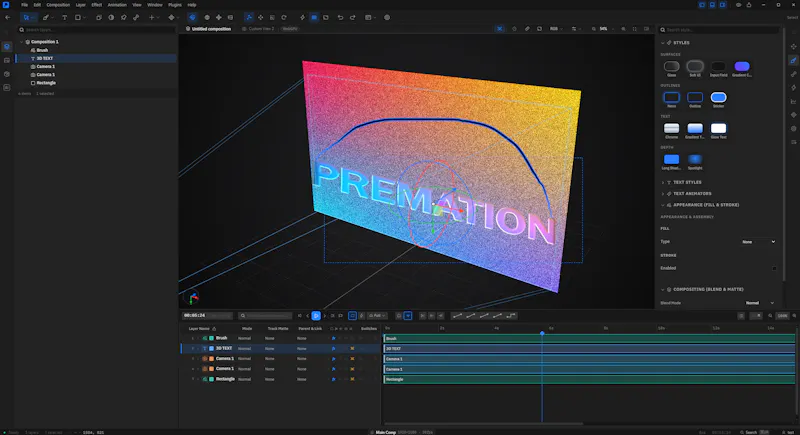Click the layer search field in left panel
This screenshot has height=435, width=800.
tap(96, 30)
